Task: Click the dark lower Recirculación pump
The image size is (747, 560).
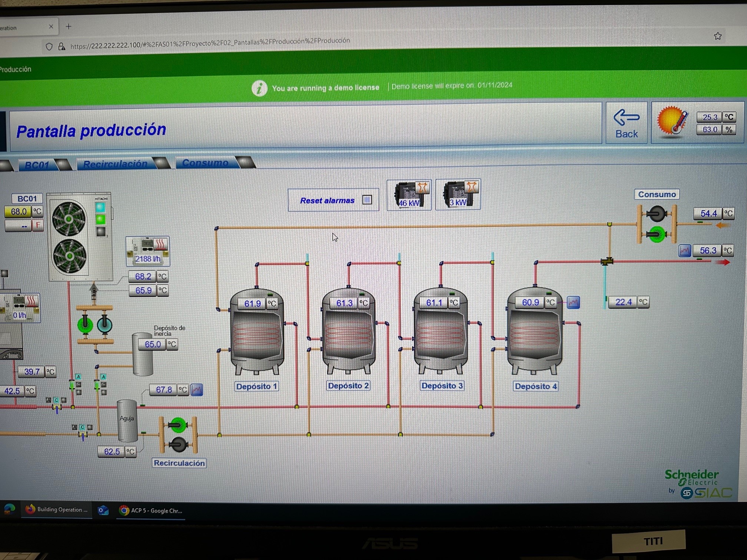Action: pyautogui.click(x=178, y=444)
